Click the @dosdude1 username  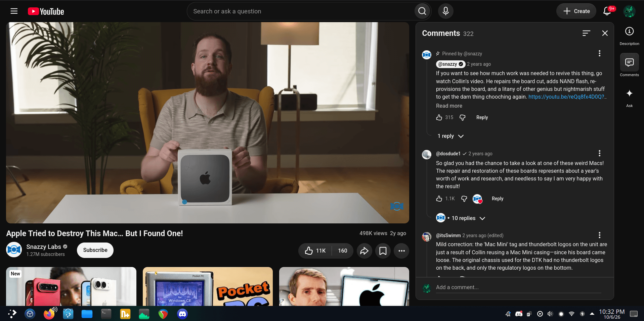point(448,154)
